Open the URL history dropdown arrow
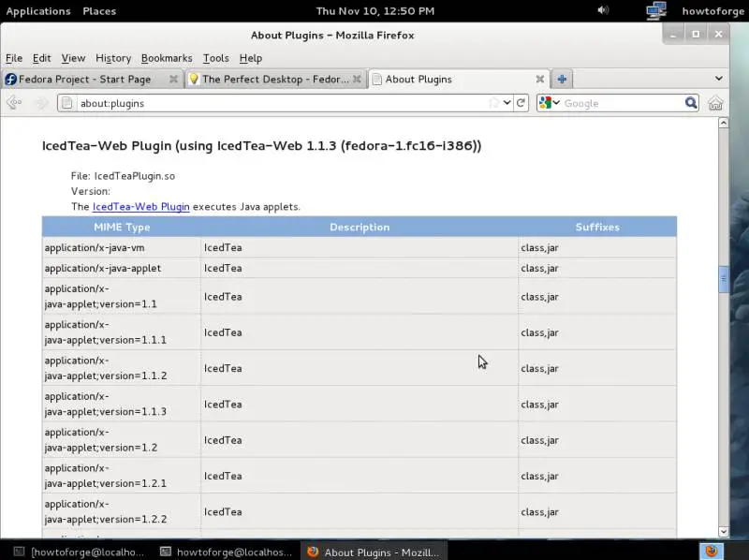749x560 pixels. tap(507, 103)
